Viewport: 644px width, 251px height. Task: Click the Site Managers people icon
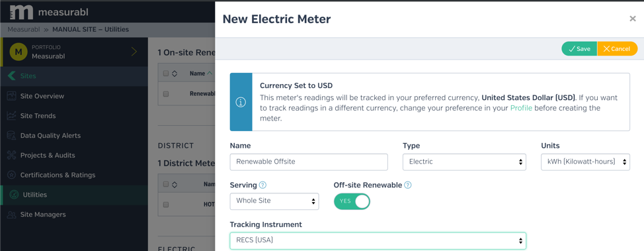click(x=11, y=215)
